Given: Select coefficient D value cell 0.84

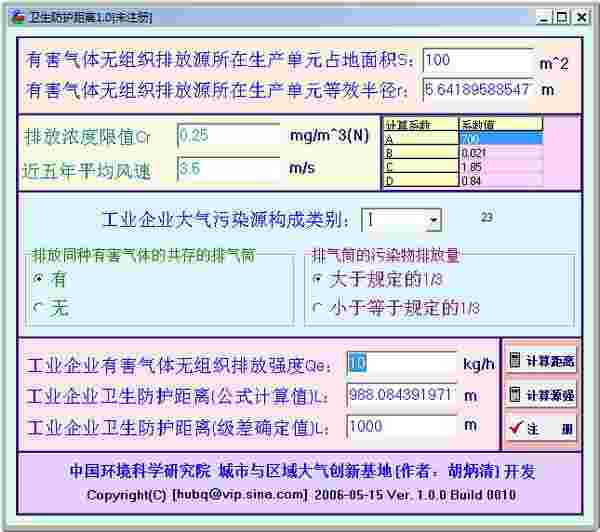Looking at the screenshot, I should pos(501,180).
